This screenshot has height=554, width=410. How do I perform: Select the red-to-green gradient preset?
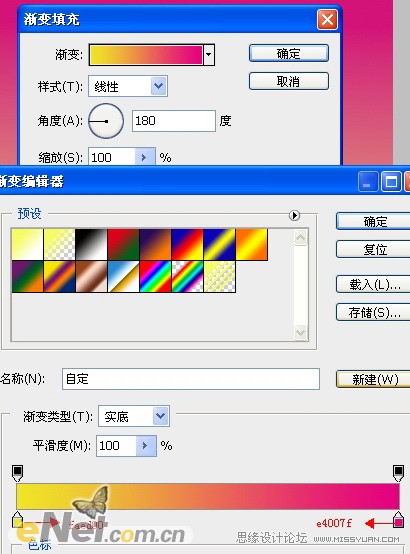[x=123, y=244]
